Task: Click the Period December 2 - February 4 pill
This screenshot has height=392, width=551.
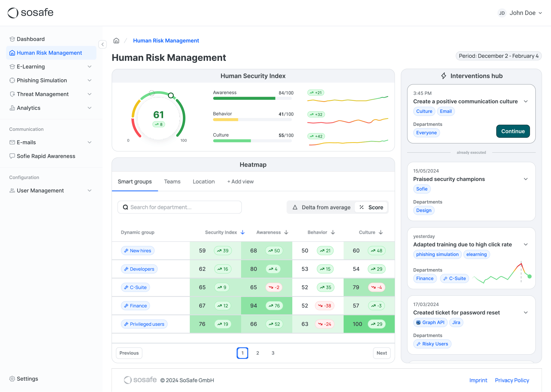Action: pos(499,56)
